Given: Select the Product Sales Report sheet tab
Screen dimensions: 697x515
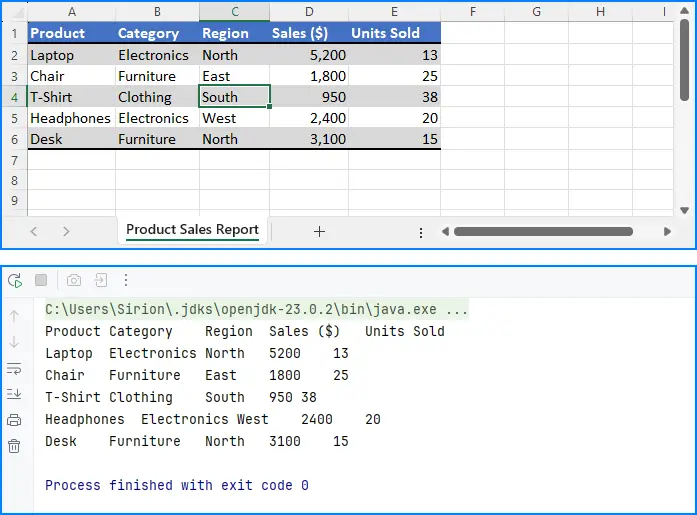Looking at the screenshot, I should [192, 230].
